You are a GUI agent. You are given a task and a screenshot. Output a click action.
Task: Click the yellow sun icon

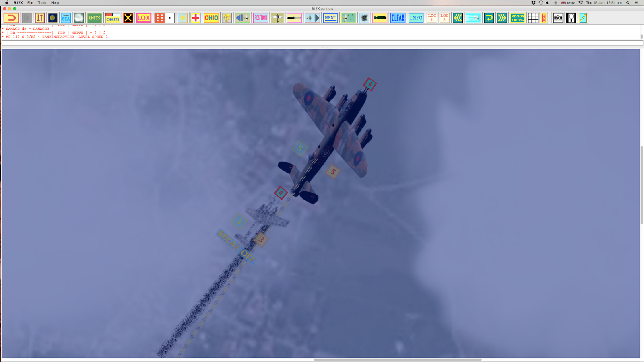pos(182,18)
